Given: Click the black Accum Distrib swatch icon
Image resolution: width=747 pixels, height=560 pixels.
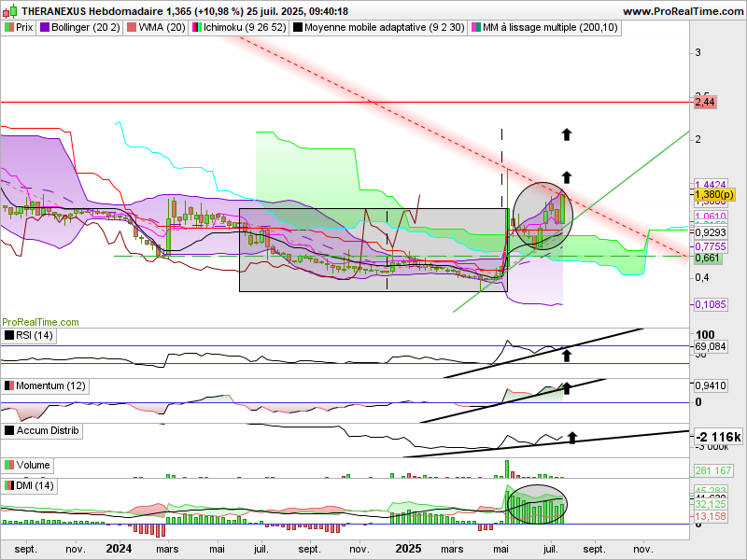Looking at the screenshot, I should click(x=9, y=431).
